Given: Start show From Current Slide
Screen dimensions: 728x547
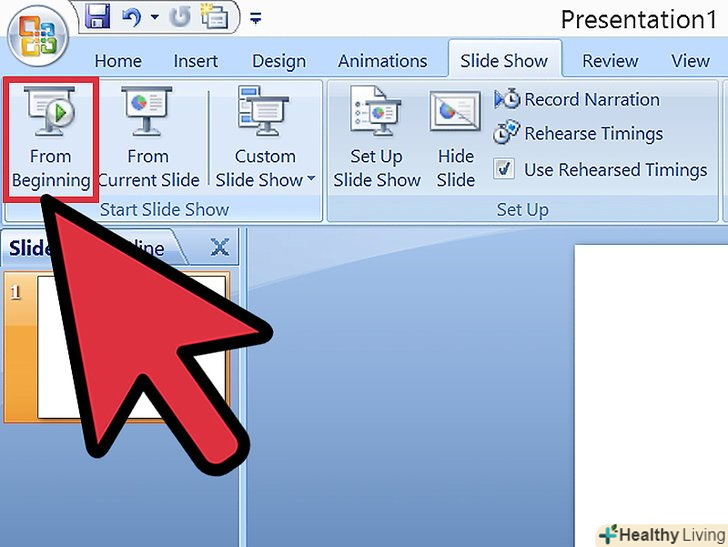Looking at the screenshot, I should coord(148,138).
